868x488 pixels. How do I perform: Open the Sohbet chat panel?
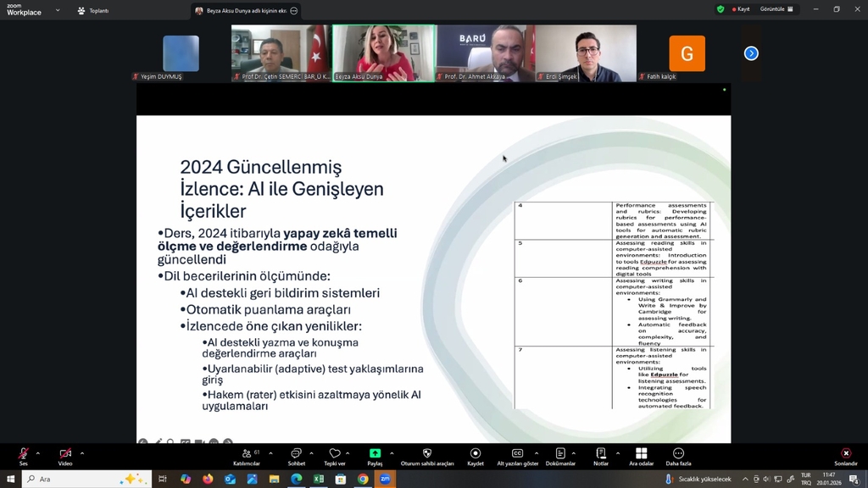pos(296,454)
